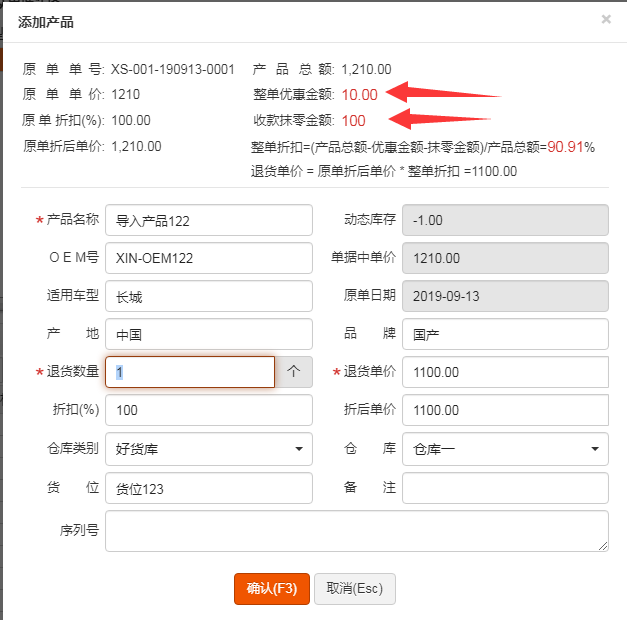This screenshot has height=620, width=627.
Task: Click the 序列号 text area
Action: click(x=356, y=531)
